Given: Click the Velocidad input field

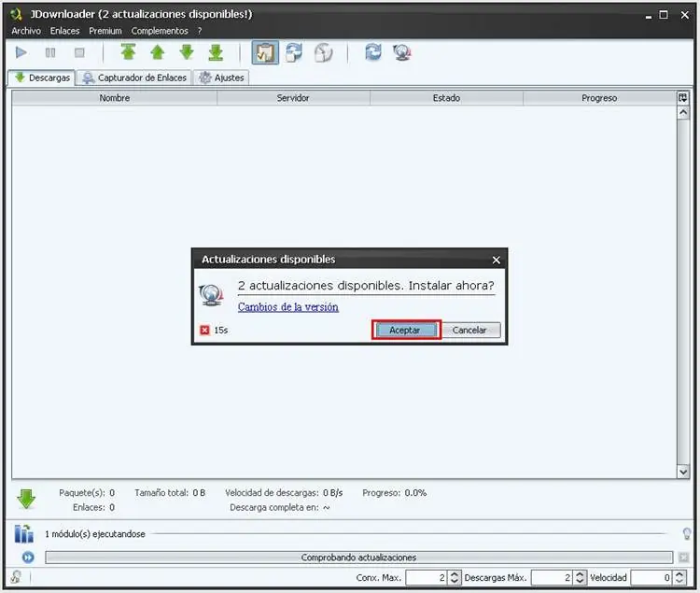Looking at the screenshot, I should (651, 577).
